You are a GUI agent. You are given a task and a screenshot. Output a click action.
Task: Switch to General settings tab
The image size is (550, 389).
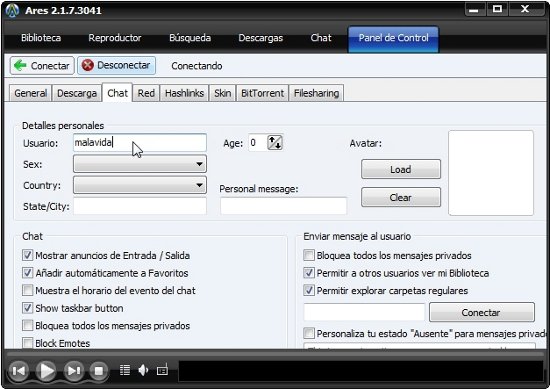pyautogui.click(x=31, y=93)
